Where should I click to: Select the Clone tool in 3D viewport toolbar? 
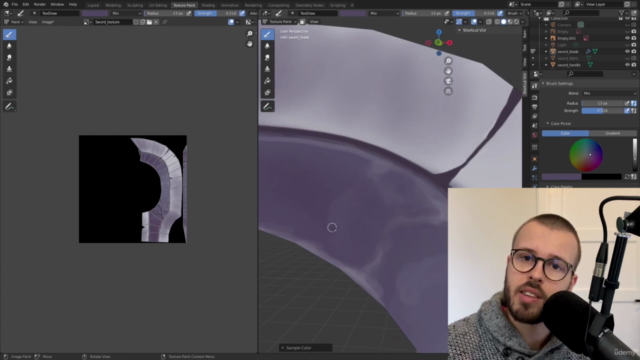pyautogui.click(x=267, y=69)
